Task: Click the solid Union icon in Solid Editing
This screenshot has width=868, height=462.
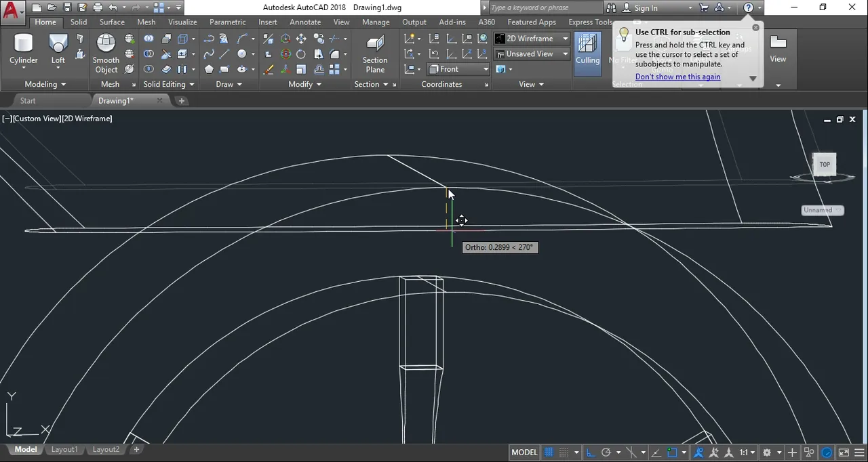Action: [x=149, y=39]
